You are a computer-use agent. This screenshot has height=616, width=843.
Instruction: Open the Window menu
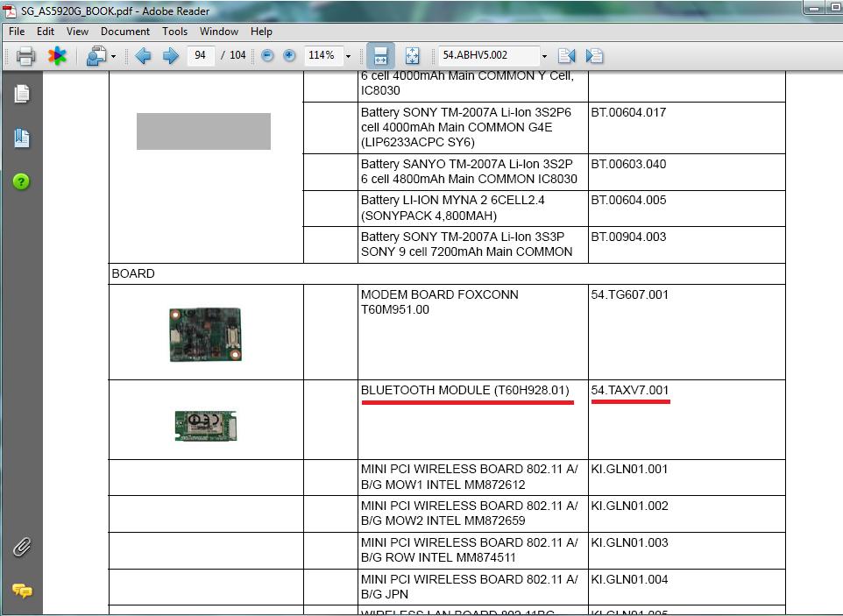[219, 32]
